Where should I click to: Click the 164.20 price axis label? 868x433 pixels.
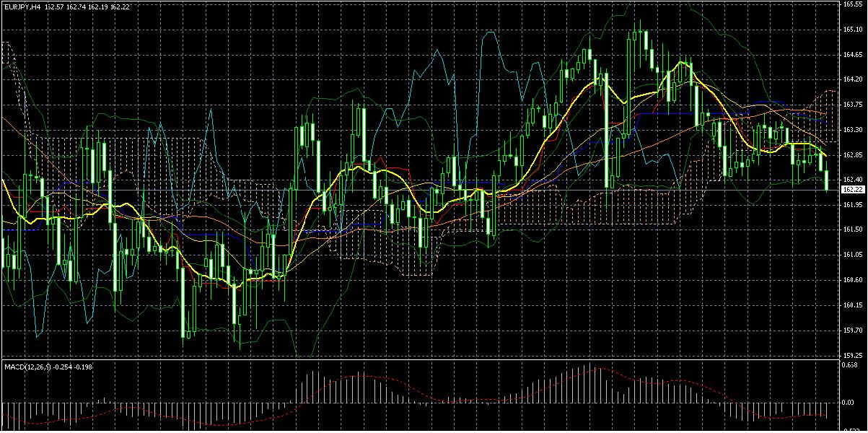point(852,79)
